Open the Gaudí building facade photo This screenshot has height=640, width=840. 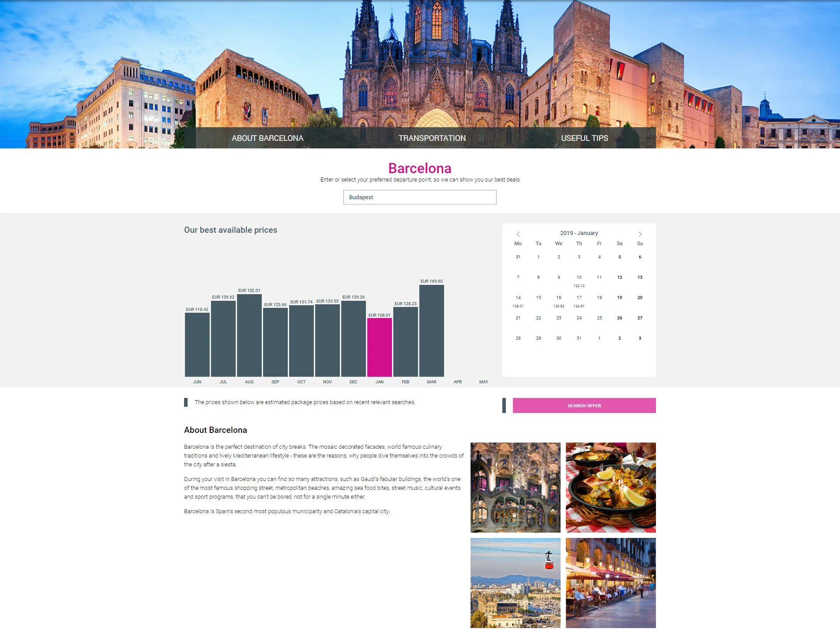515,488
